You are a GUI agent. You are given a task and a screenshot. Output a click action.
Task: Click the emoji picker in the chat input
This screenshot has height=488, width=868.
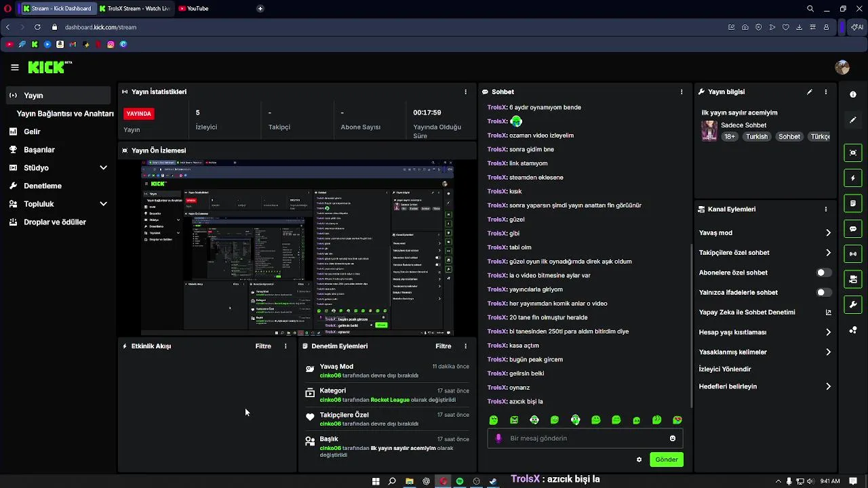point(673,439)
